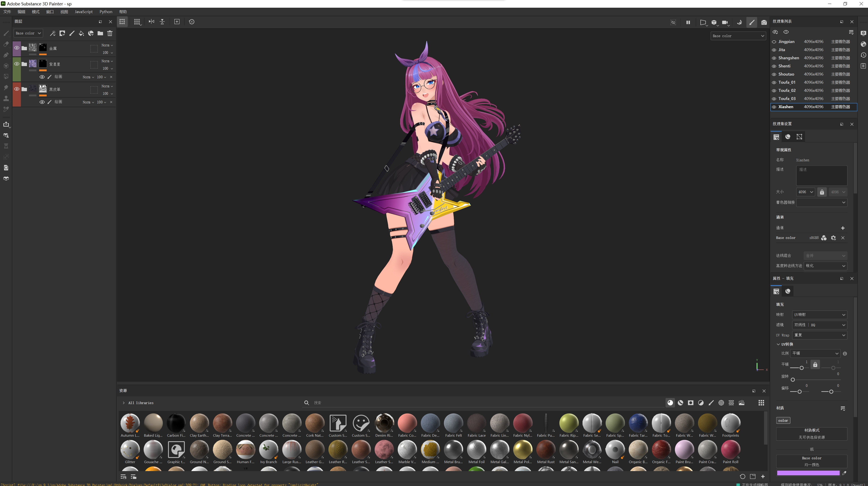Open the History panel icon

(863, 55)
